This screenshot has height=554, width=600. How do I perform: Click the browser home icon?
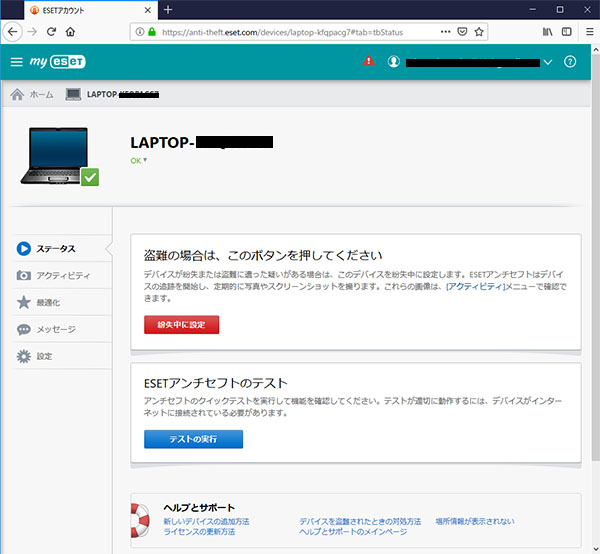70,32
